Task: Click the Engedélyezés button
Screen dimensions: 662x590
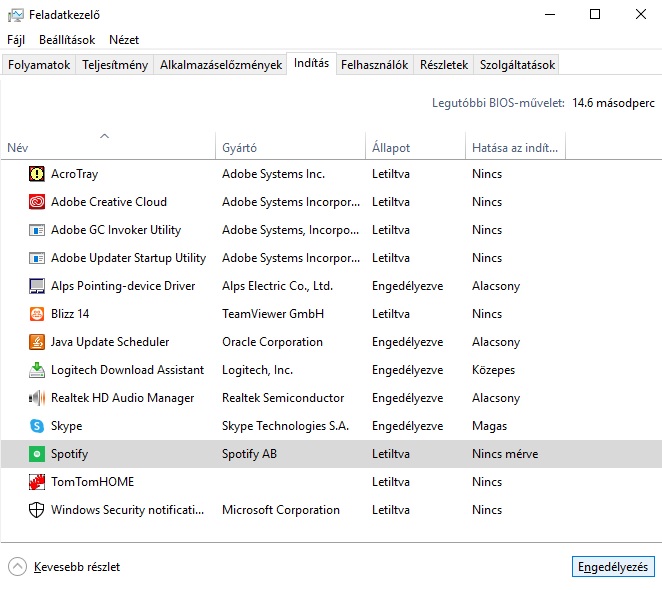Action: click(x=613, y=567)
